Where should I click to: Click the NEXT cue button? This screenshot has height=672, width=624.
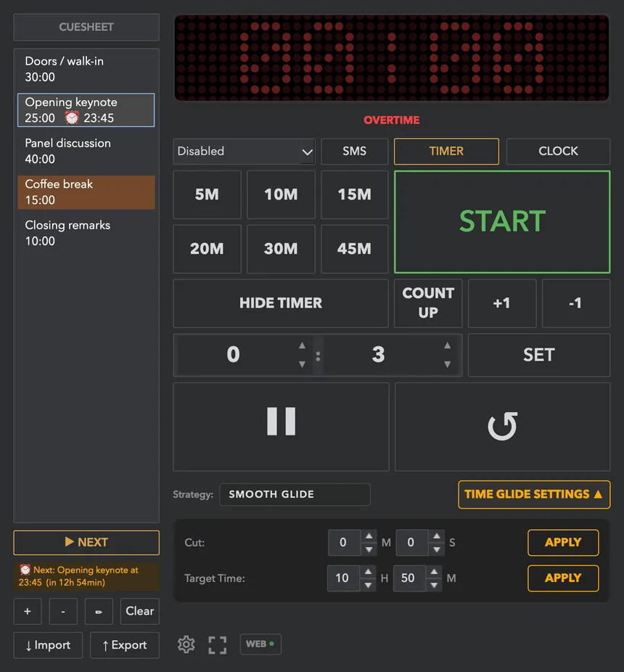click(x=86, y=543)
